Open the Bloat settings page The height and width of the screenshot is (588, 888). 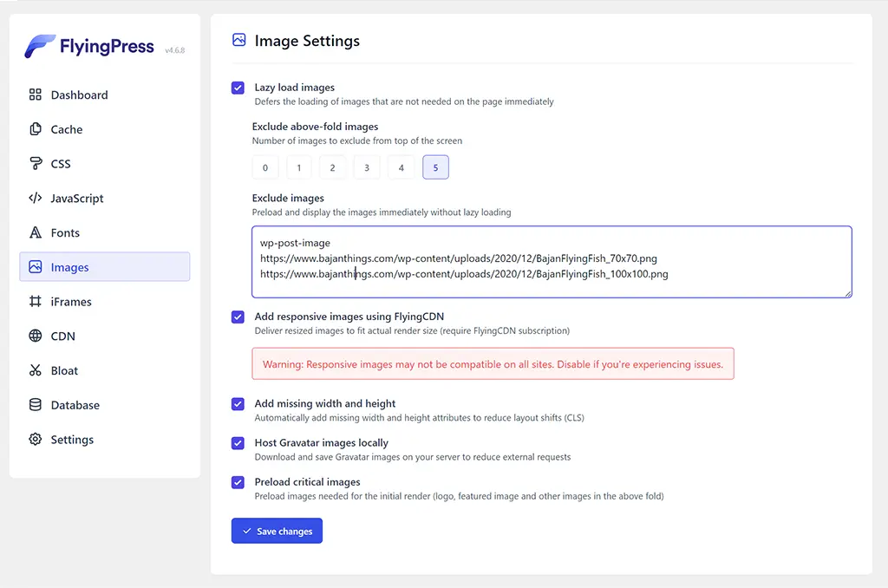tap(105, 370)
